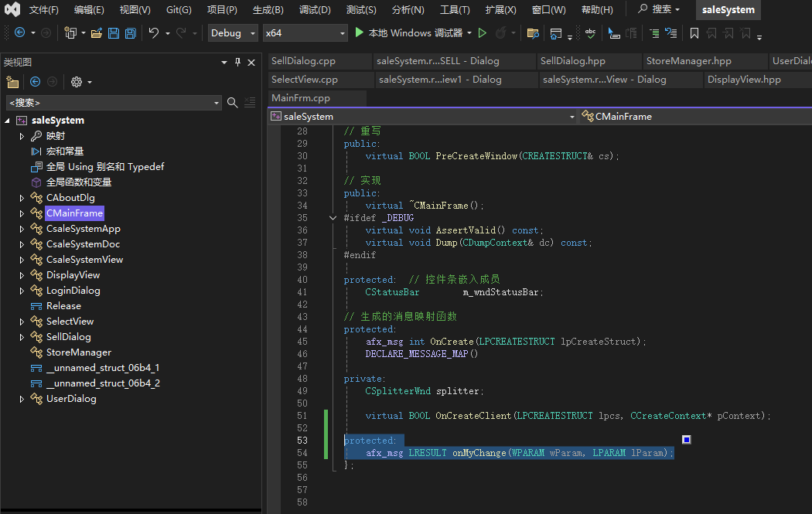
Task: Click the Undo arrow icon
Action: (153, 33)
